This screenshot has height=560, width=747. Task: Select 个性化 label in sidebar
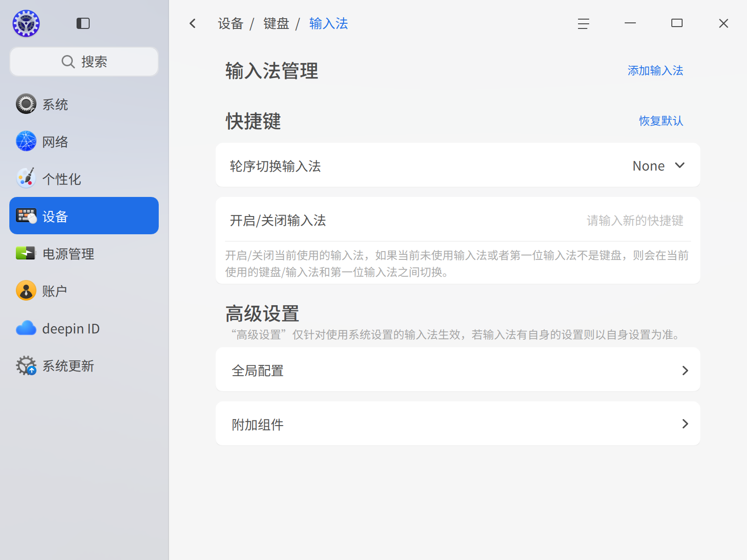tap(62, 179)
